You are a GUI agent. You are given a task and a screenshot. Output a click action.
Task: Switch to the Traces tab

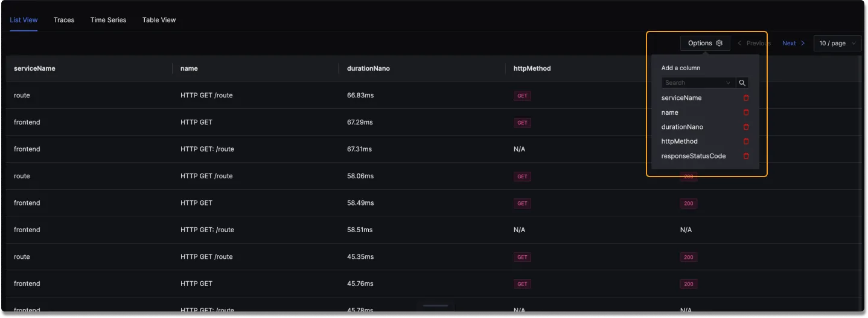64,20
